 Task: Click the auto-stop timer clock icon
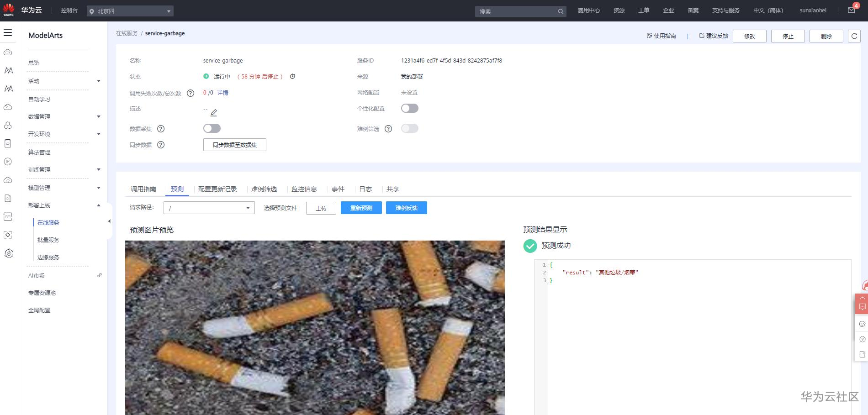point(292,76)
